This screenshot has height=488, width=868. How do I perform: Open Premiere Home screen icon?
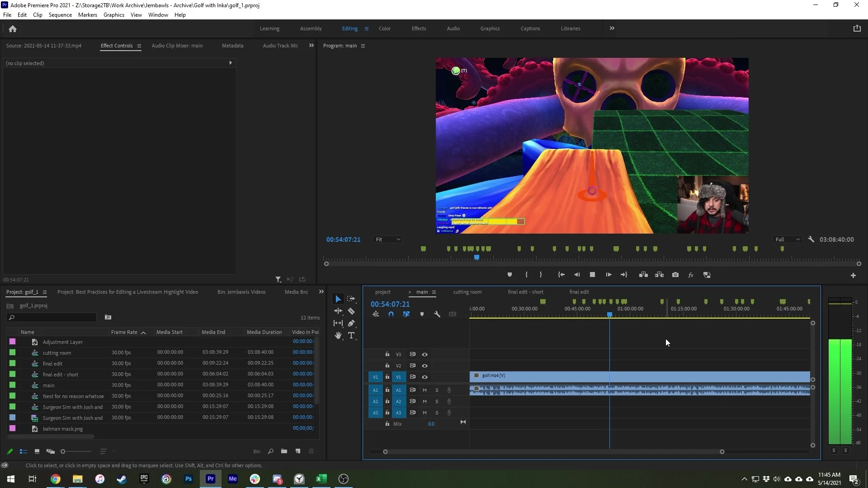(13, 28)
